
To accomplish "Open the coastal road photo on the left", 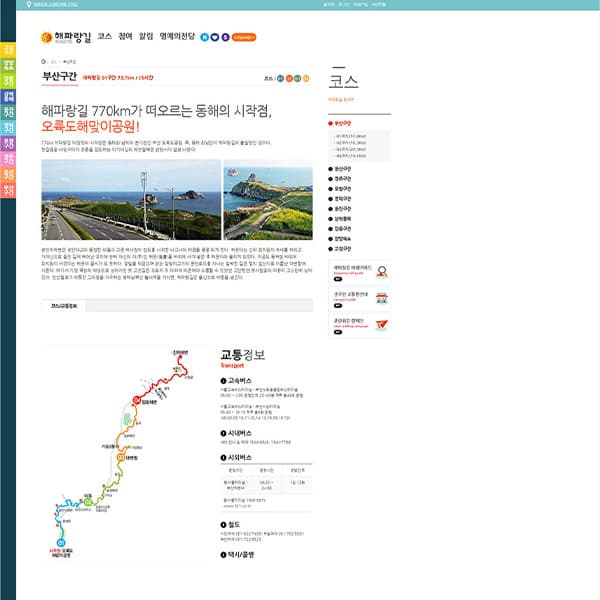I will coord(131,200).
